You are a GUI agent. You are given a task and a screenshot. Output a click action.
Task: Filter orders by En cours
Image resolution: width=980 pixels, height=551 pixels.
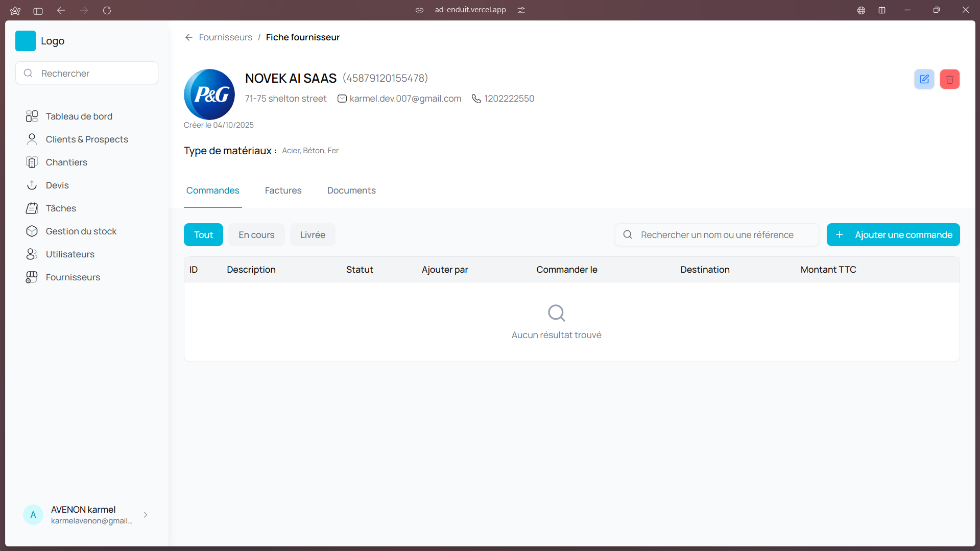pos(256,235)
